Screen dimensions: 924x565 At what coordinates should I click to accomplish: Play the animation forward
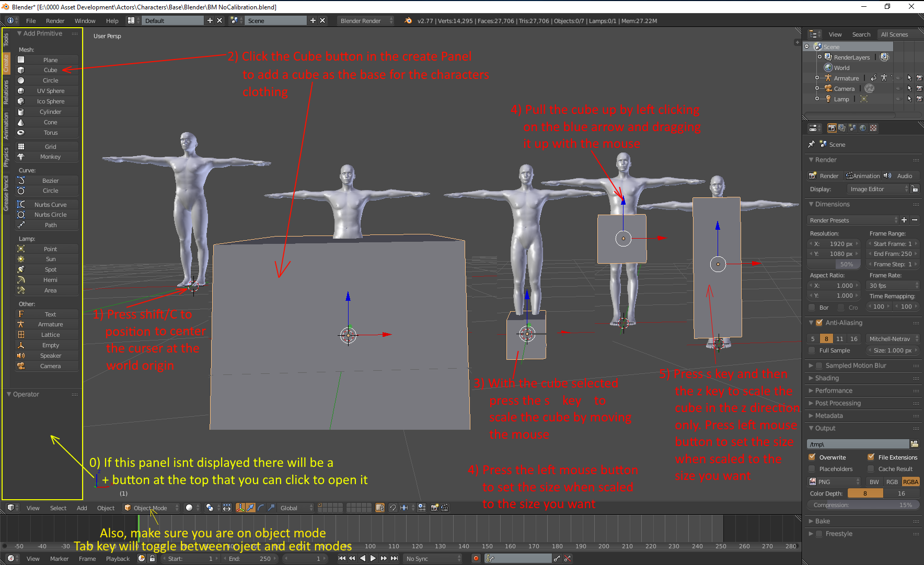click(373, 558)
